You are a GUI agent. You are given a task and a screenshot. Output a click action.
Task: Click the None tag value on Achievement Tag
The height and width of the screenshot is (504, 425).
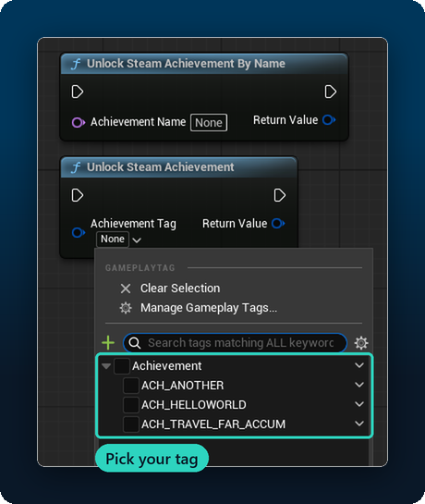point(113,240)
